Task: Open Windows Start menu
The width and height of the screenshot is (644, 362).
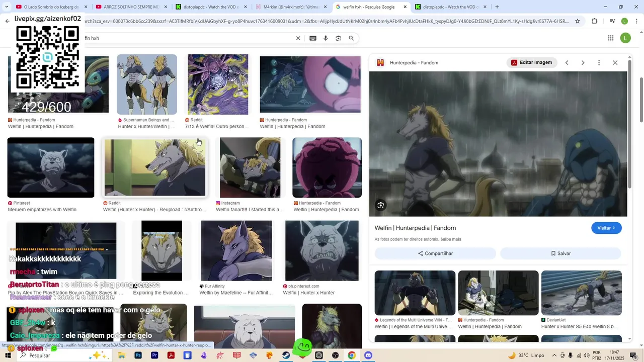Action: (x=9, y=355)
